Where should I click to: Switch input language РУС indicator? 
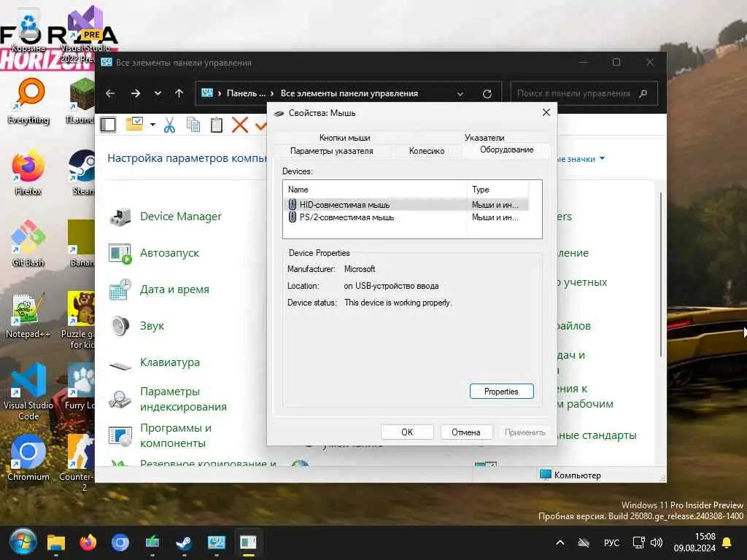point(611,542)
